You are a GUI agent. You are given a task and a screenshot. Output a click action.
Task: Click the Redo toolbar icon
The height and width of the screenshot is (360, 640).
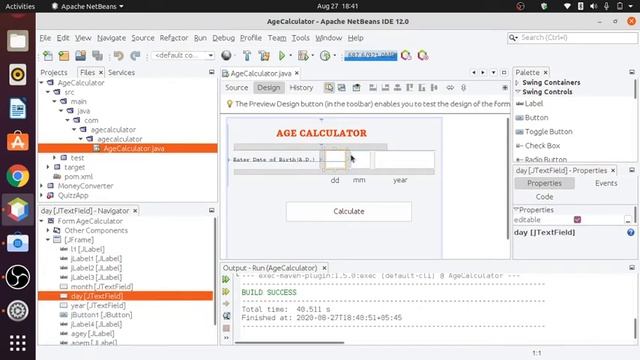(135, 56)
